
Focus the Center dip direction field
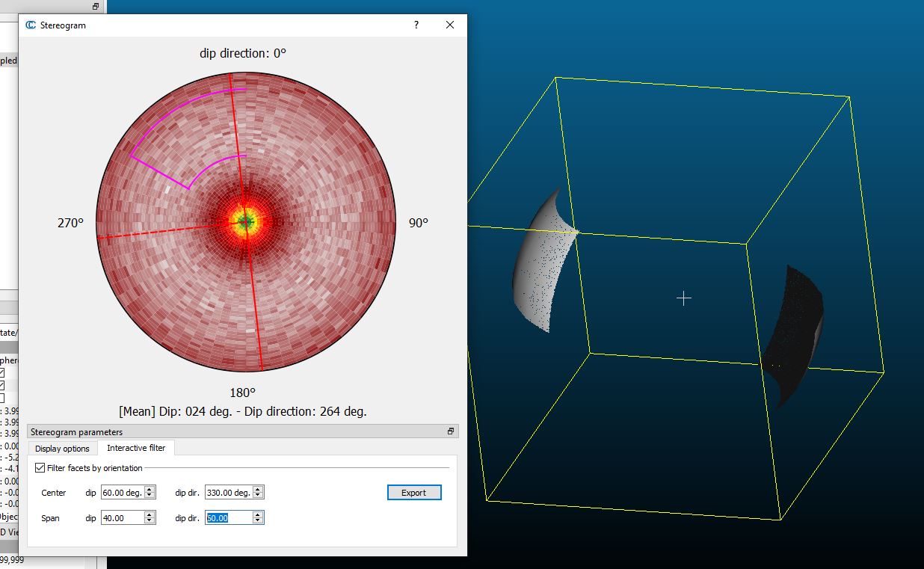(229, 493)
